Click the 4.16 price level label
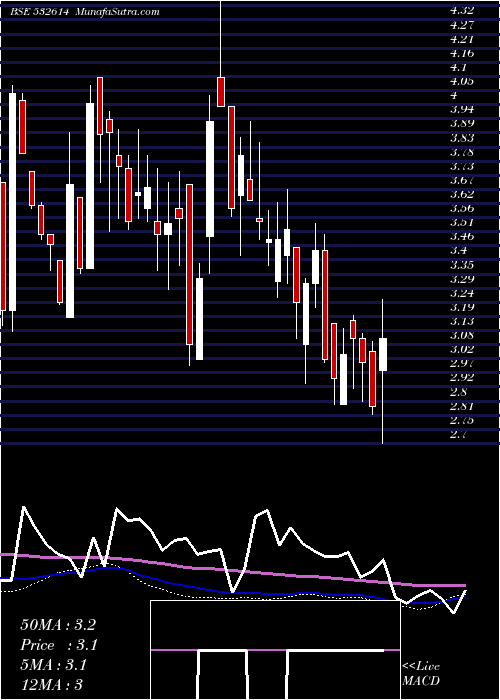The image size is (500, 700). point(462,54)
